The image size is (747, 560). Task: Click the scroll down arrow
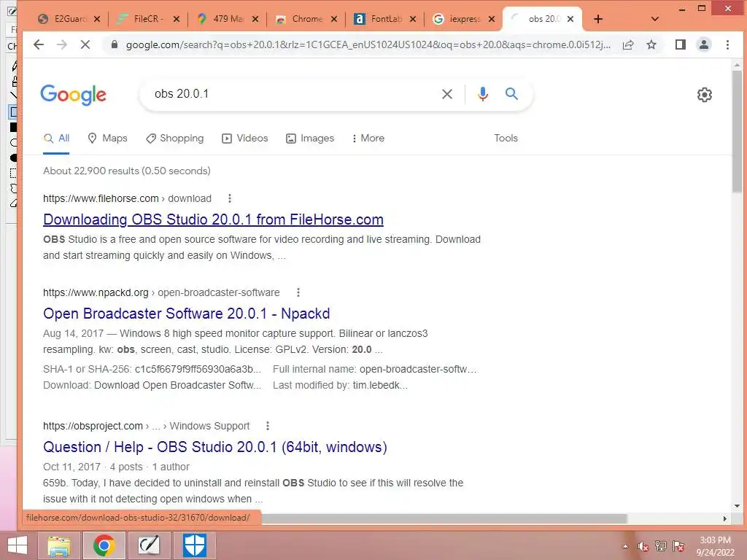[x=737, y=506]
